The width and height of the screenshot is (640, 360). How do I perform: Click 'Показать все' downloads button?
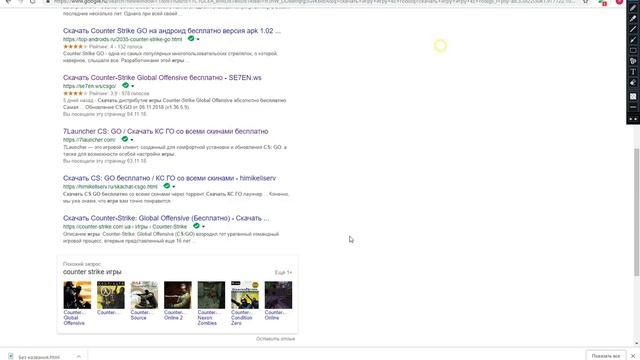pyautogui.click(x=606, y=356)
